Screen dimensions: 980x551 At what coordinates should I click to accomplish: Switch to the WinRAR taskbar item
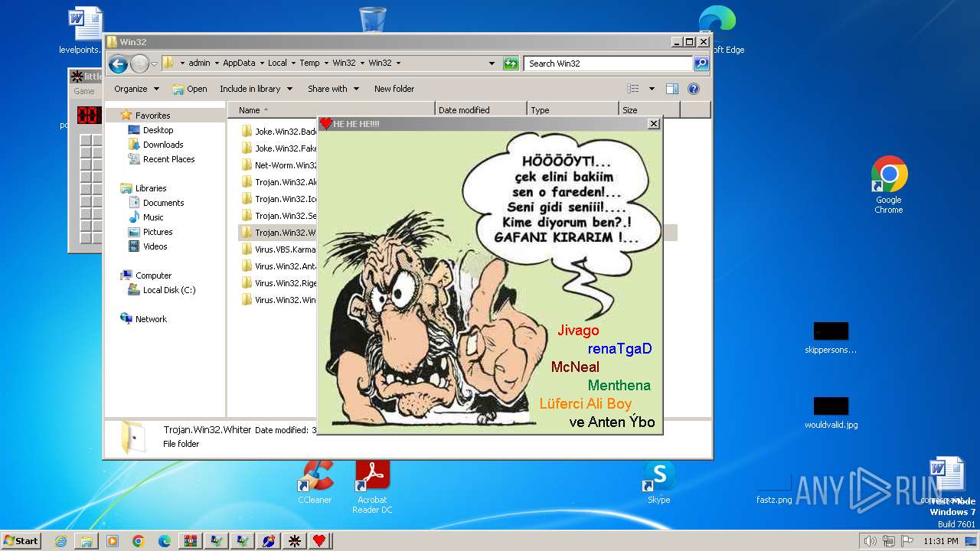coord(191,541)
